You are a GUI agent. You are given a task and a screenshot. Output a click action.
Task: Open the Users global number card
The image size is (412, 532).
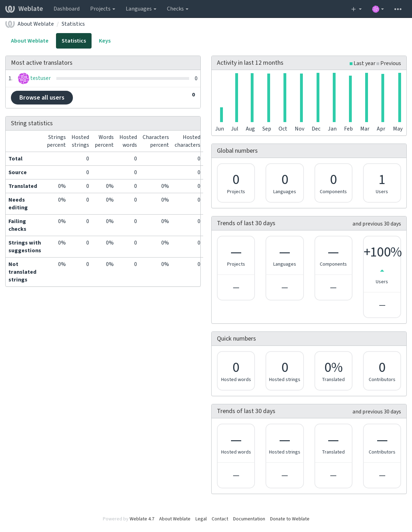pos(382,183)
